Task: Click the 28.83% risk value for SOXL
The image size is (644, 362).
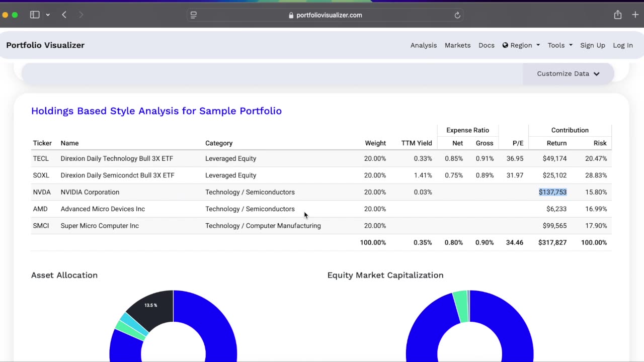Action: [596, 175]
